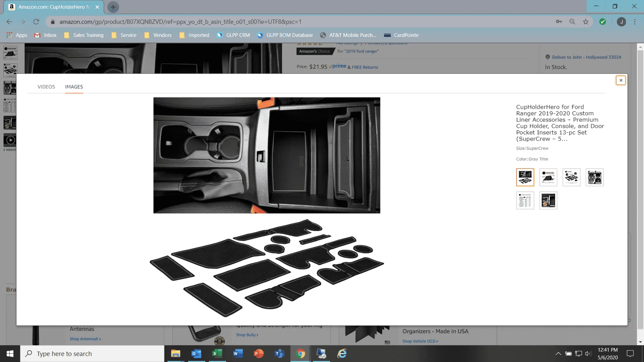This screenshot has height=362, width=644.
Task: Switch to the VIDEOS tab
Action: [46, 87]
